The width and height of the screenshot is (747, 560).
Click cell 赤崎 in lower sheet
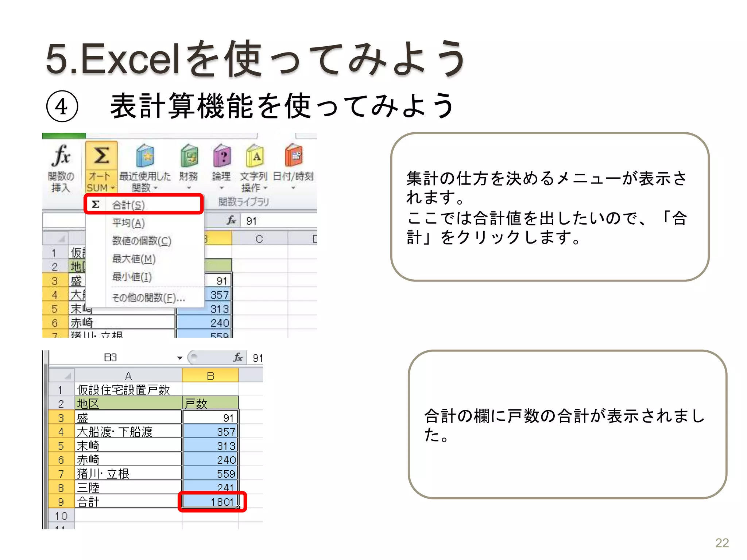[128, 460]
